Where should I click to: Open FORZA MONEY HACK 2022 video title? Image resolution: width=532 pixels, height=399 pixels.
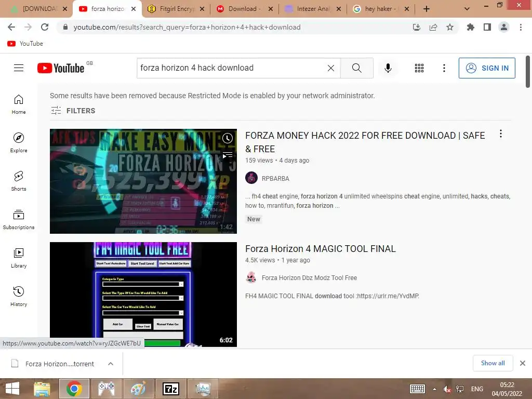(365, 142)
